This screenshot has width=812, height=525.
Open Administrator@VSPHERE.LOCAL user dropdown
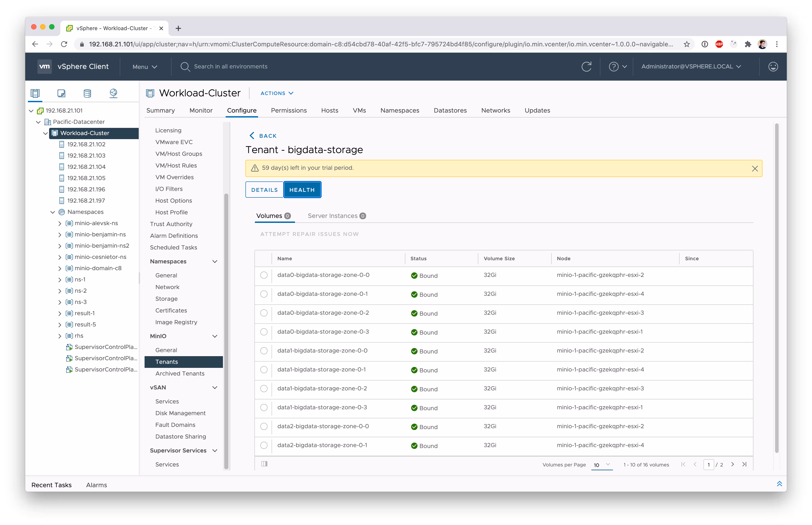[x=691, y=66]
